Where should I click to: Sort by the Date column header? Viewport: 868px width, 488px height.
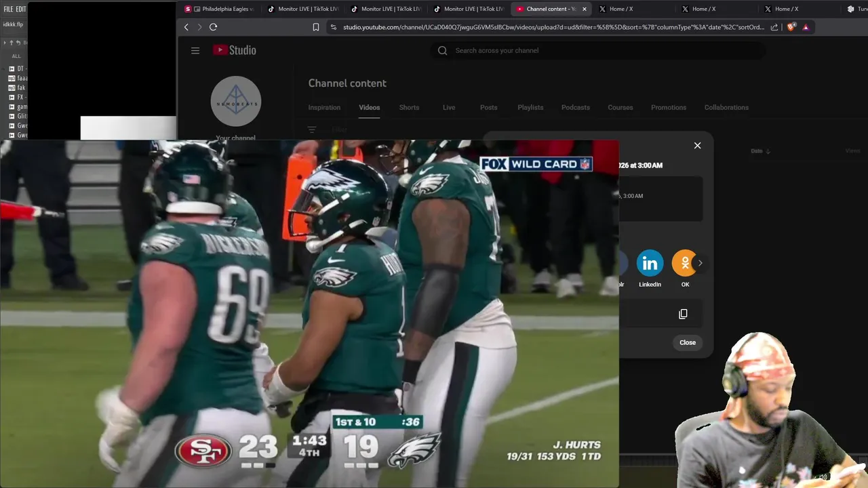[x=760, y=151]
